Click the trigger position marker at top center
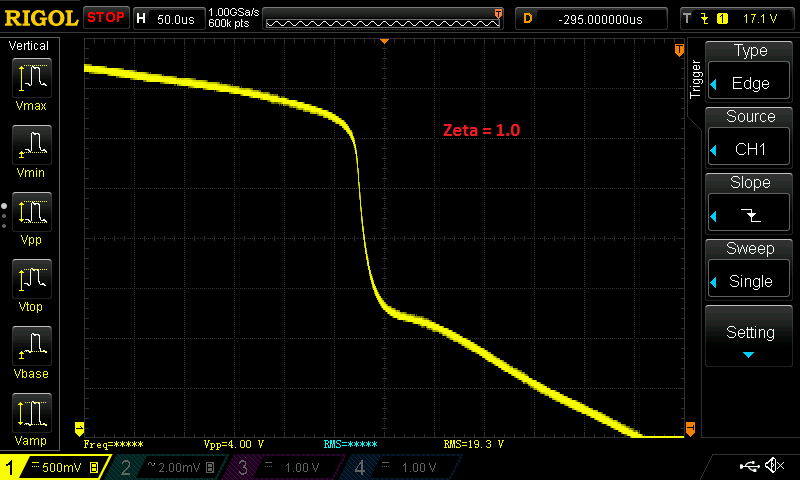The width and height of the screenshot is (800, 480). pos(385,41)
